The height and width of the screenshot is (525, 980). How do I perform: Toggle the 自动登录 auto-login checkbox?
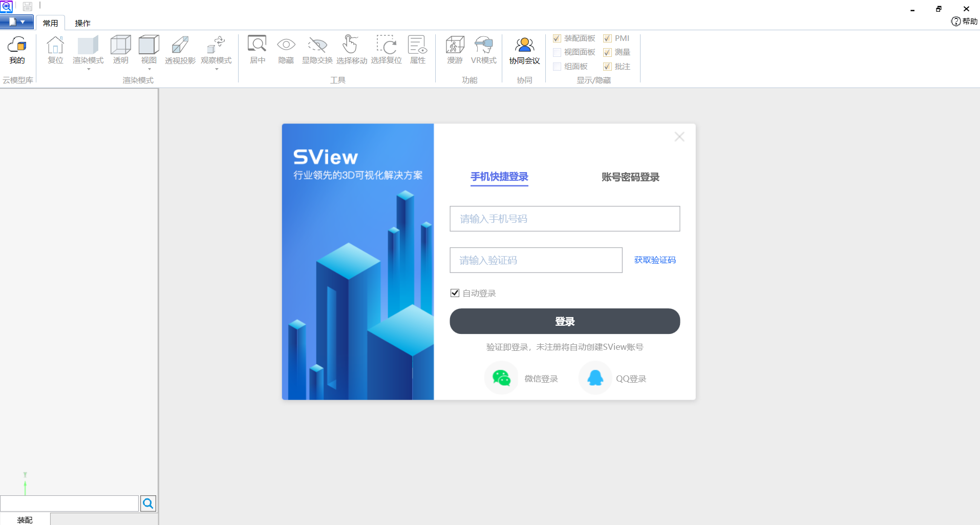tap(455, 293)
